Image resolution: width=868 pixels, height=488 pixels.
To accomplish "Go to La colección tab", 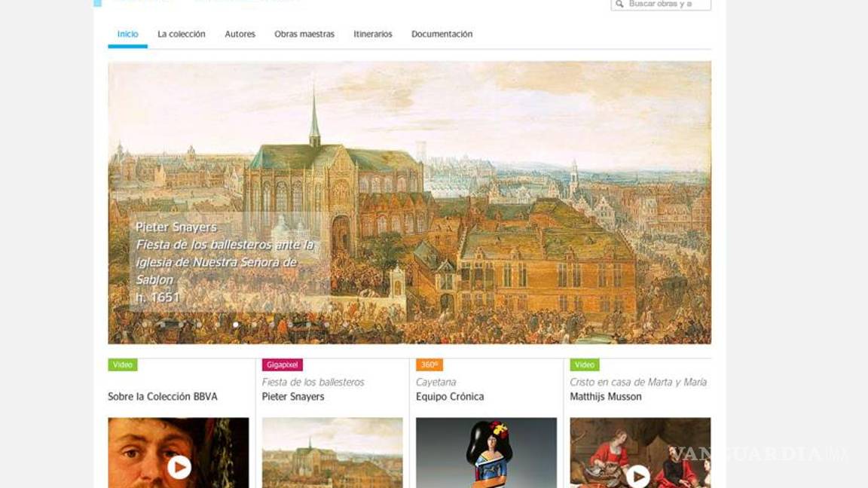I will pyautogui.click(x=181, y=35).
